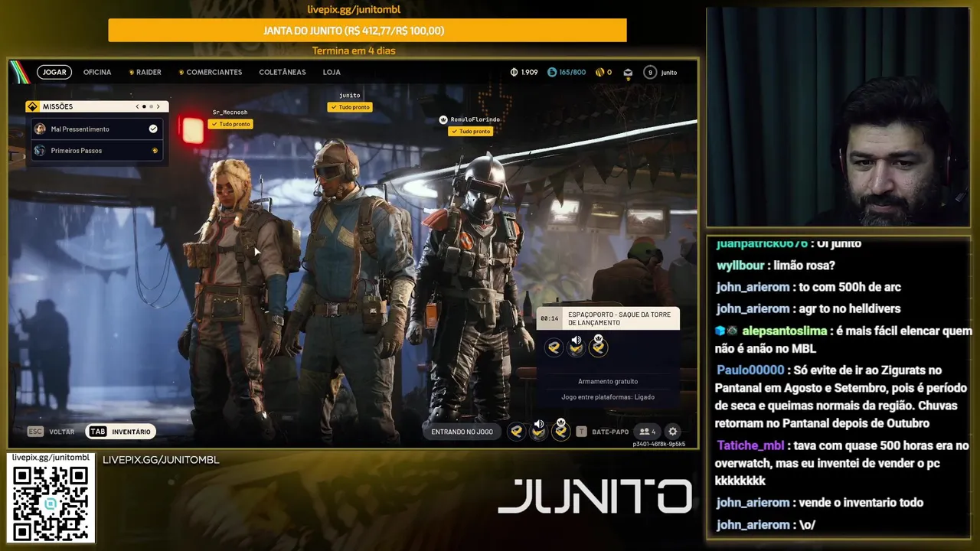This screenshot has width=980, height=551.
Task: Click the party leader crown beside RomuloFlorindo
Action: click(x=443, y=119)
